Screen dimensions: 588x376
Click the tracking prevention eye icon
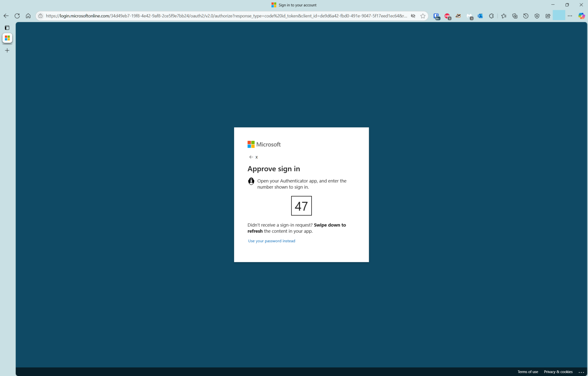point(413,16)
